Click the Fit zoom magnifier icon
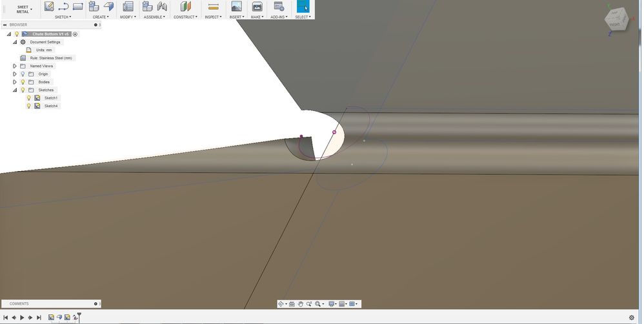 click(x=318, y=304)
